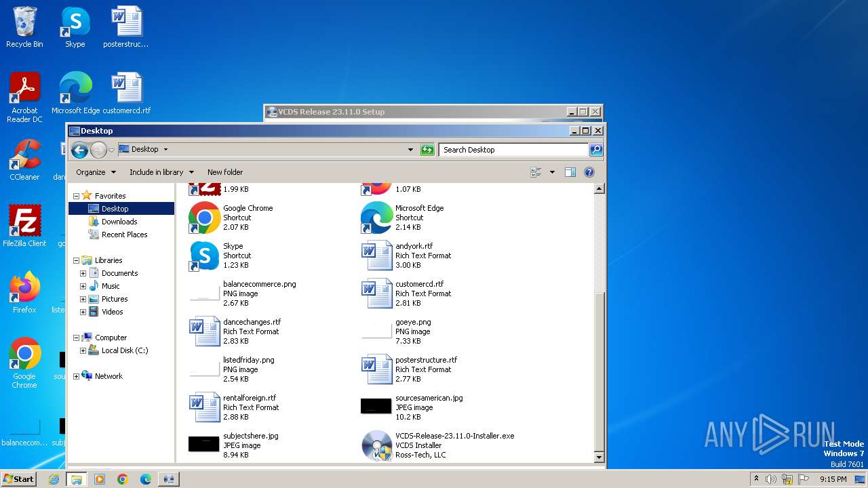
Task: Click the Explorer Help icon
Action: coord(589,172)
